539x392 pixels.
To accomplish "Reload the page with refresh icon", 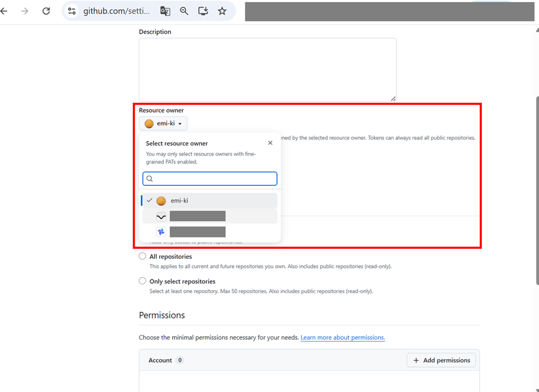I will pos(46,11).
